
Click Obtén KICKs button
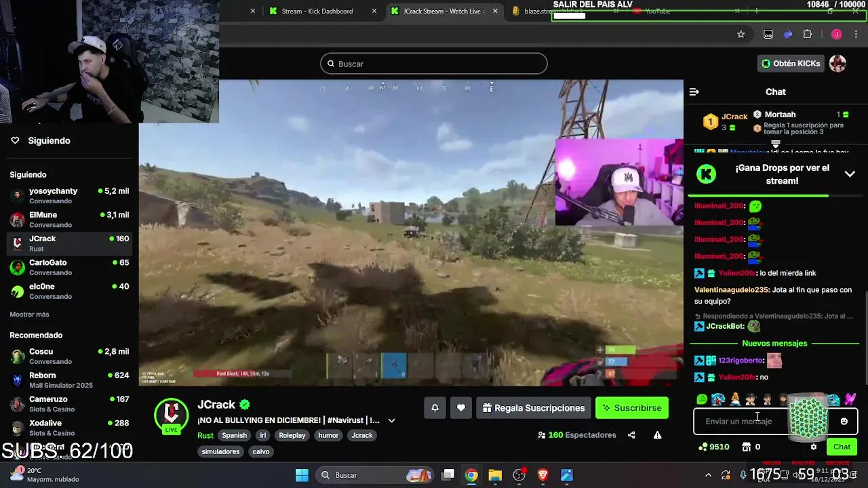[790, 64]
